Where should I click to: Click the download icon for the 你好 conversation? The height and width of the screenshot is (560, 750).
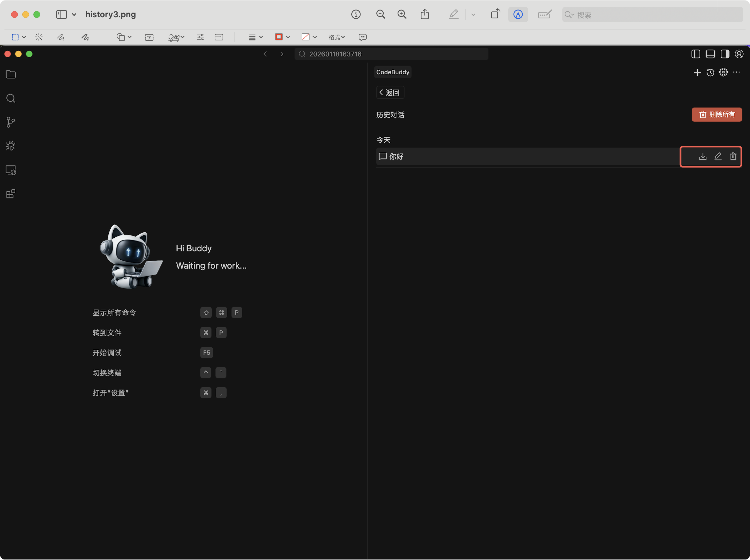pos(703,156)
